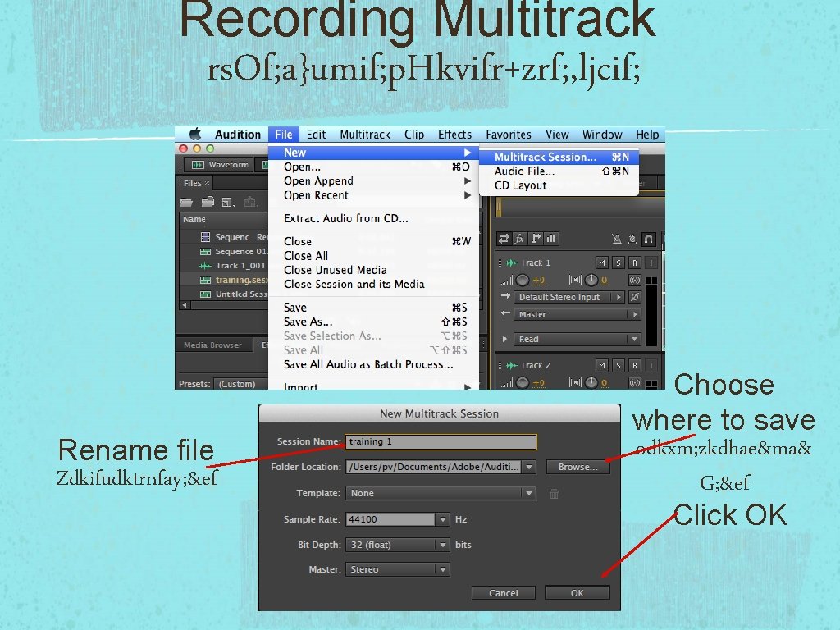Open Track 1 Master output dropdown
The height and width of the screenshot is (630, 840).
click(577, 314)
